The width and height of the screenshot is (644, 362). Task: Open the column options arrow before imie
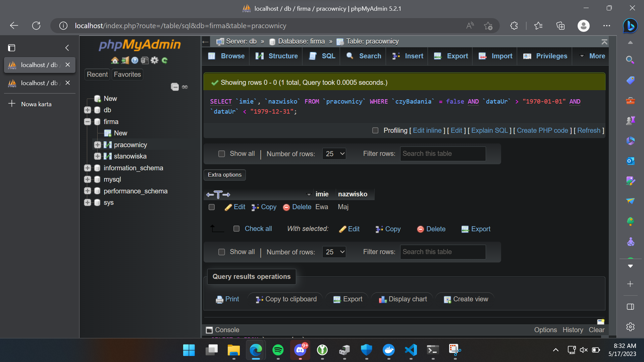click(309, 194)
